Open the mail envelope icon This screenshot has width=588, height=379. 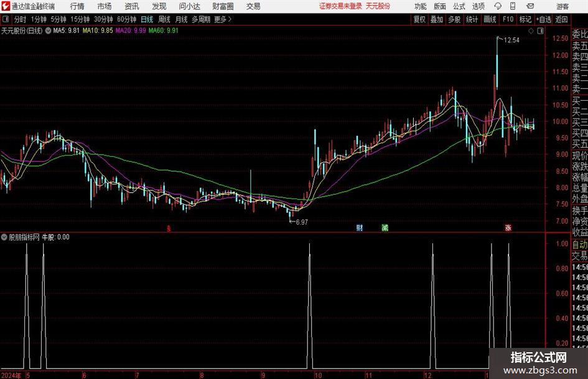click(x=530, y=6)
